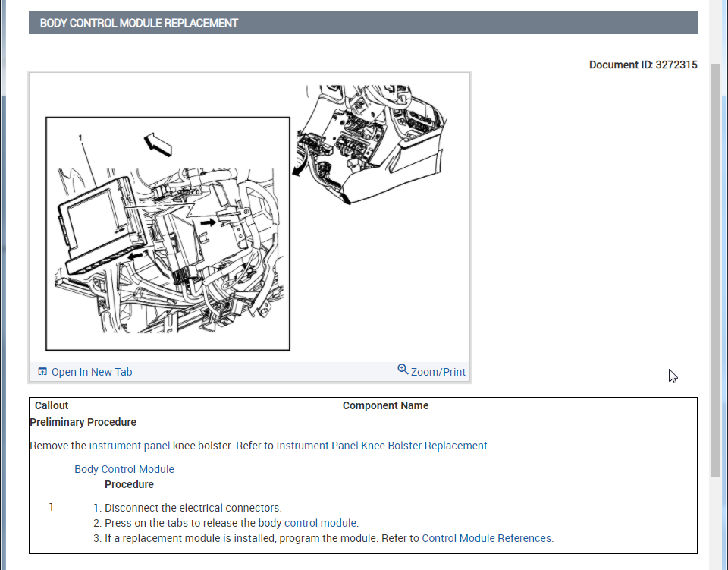Click the Component Name column header

(385, 405)
